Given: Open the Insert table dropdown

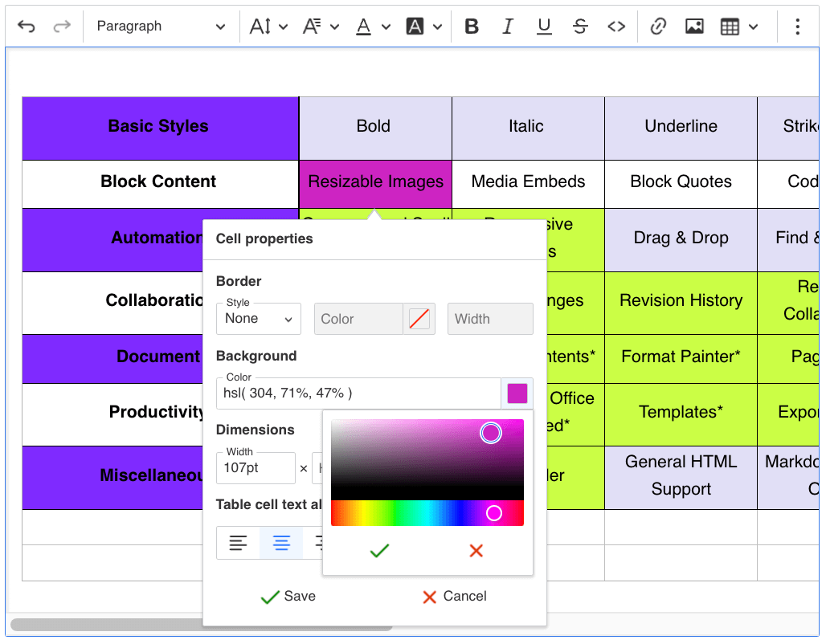Looking at the screenshot, I should [739, 26].
